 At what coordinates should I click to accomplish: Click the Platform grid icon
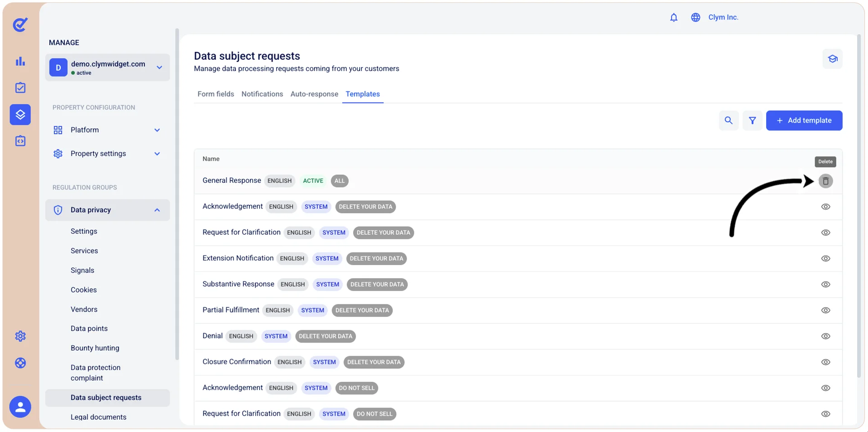tap(58, 130)
